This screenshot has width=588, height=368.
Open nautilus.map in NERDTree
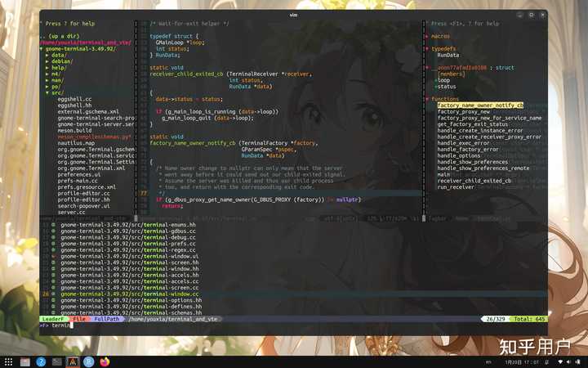tap(76, 143)
